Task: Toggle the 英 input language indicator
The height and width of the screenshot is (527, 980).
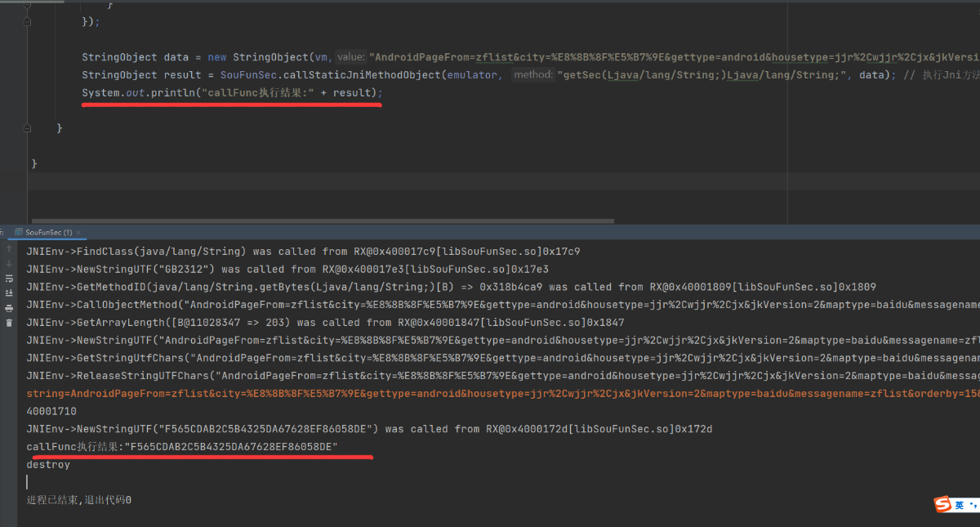Action: point(960,505)
